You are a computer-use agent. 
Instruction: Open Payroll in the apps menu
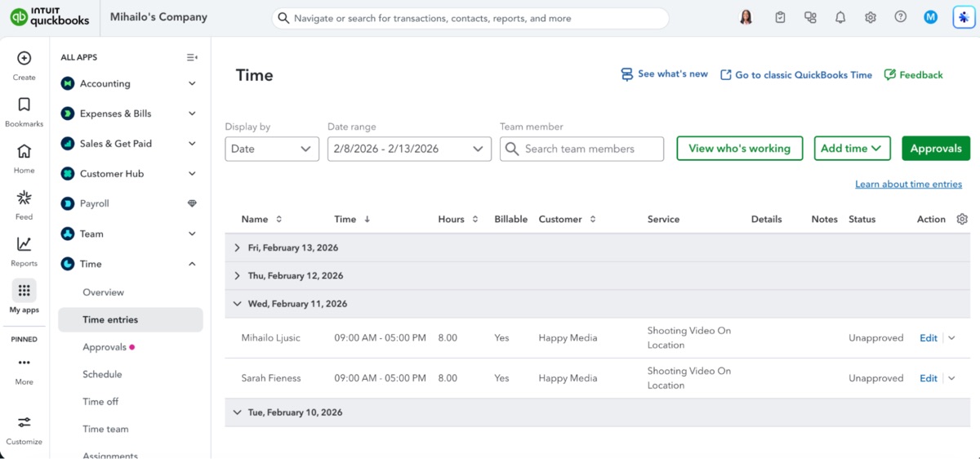click(x=94, y=203)
